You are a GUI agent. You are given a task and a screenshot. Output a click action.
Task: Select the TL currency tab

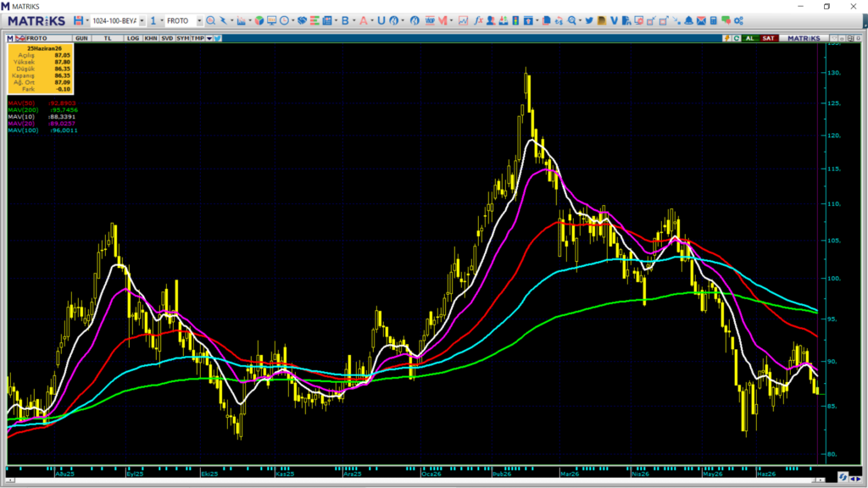point(108,38)
